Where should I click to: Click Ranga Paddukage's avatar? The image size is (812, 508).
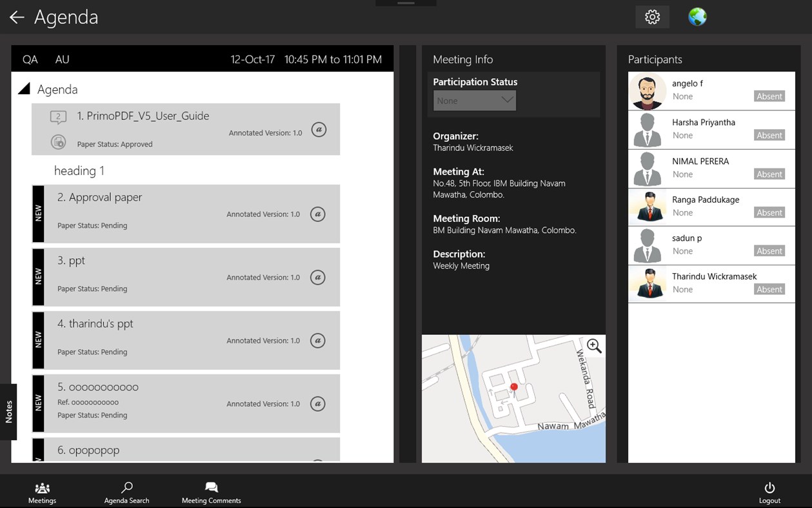(648, 207)
